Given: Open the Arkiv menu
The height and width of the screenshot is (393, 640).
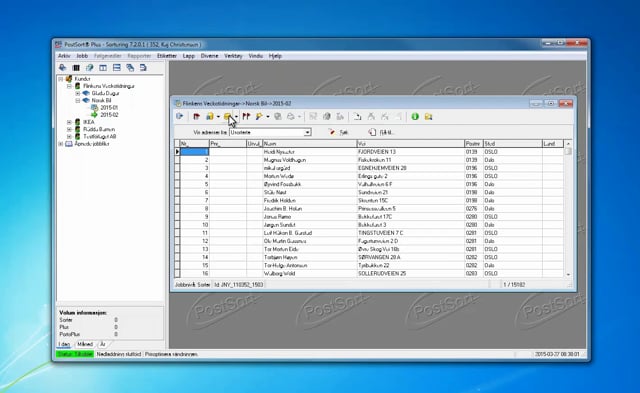Looking at the screenshot, I should coord(64,56).
